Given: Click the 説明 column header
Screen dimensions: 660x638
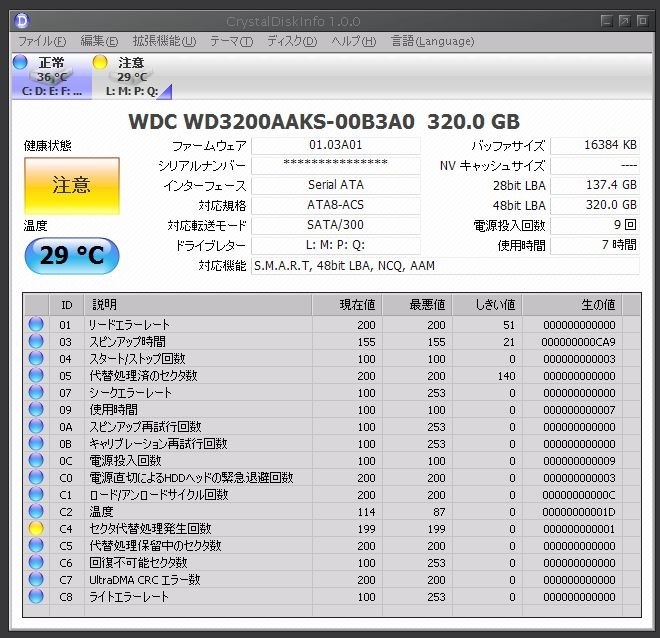Looking at the screenshot, I should [198, 305].
